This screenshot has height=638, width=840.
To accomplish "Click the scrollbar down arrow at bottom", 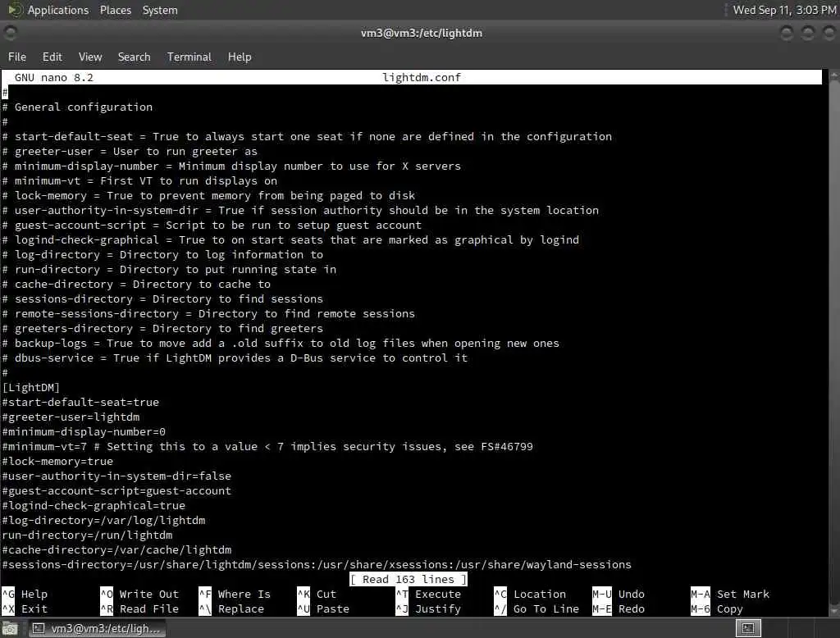I will click(834, 611).
